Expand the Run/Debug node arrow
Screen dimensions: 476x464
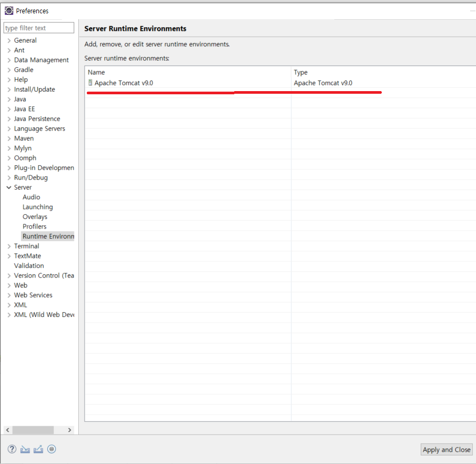pos(9,177)
